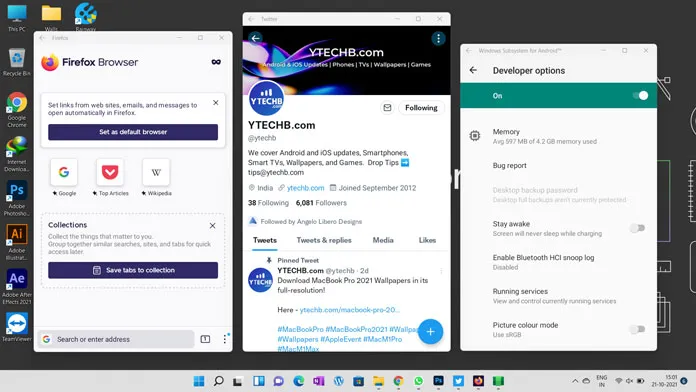Image resolution: width=696 pixels, height=392 pixels.
Task: Open the Firefox tab counter
Action: [x=205, y=339]
